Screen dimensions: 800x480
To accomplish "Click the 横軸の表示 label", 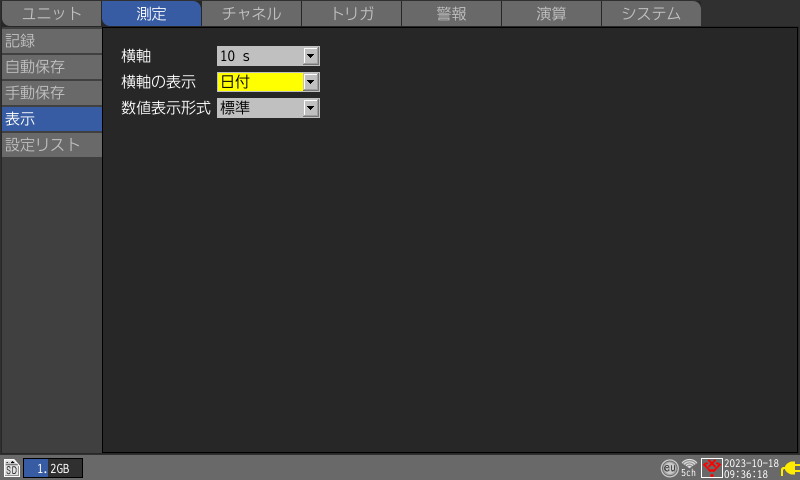I will coord(159,82).
